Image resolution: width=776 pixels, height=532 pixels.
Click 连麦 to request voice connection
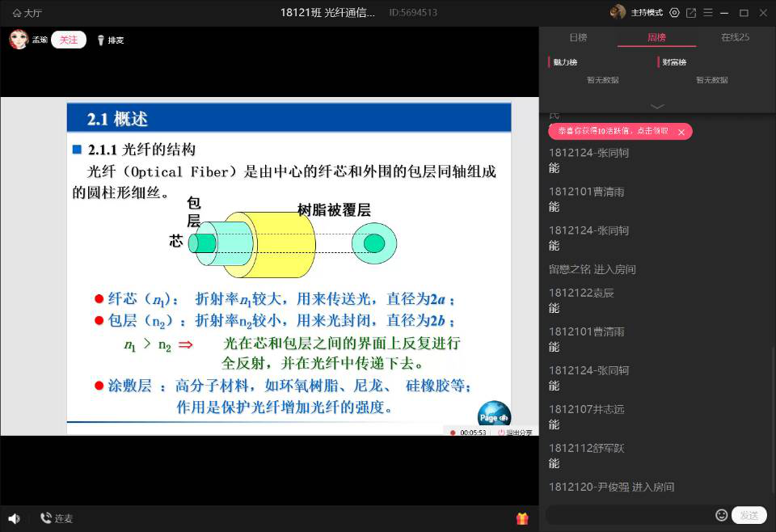tap(57, 518)
